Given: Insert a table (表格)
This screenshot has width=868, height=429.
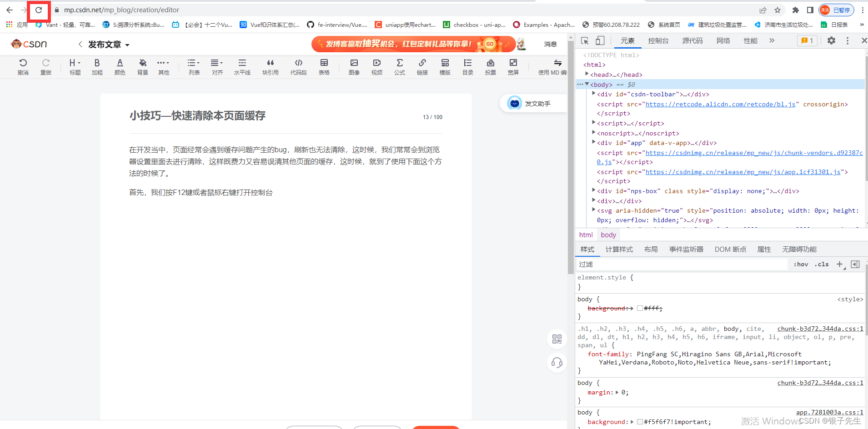Looking at the screenshot, I should pyautogui.click(x=324, y=67).
